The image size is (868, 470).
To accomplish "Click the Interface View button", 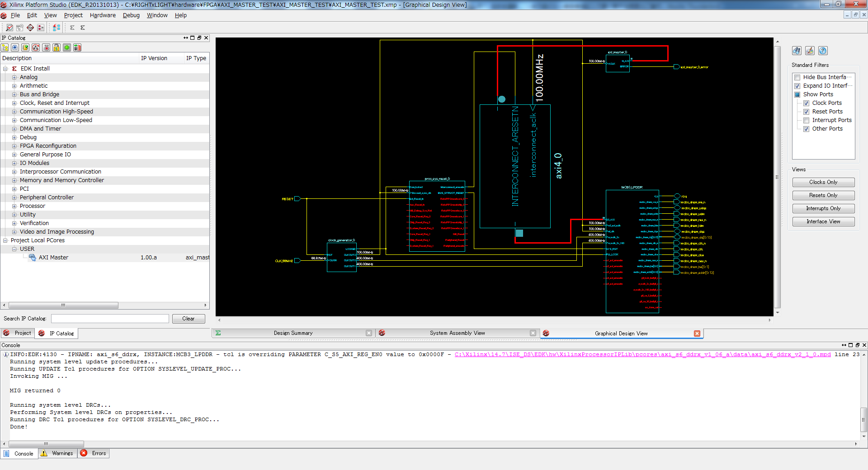I will (823, 221).
